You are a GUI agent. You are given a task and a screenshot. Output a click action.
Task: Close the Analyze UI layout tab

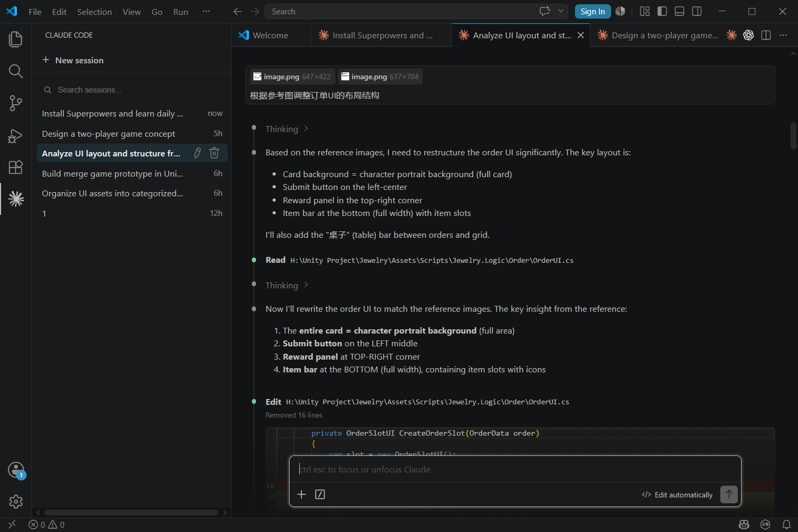pyautogui.click(x=581, y=35)
